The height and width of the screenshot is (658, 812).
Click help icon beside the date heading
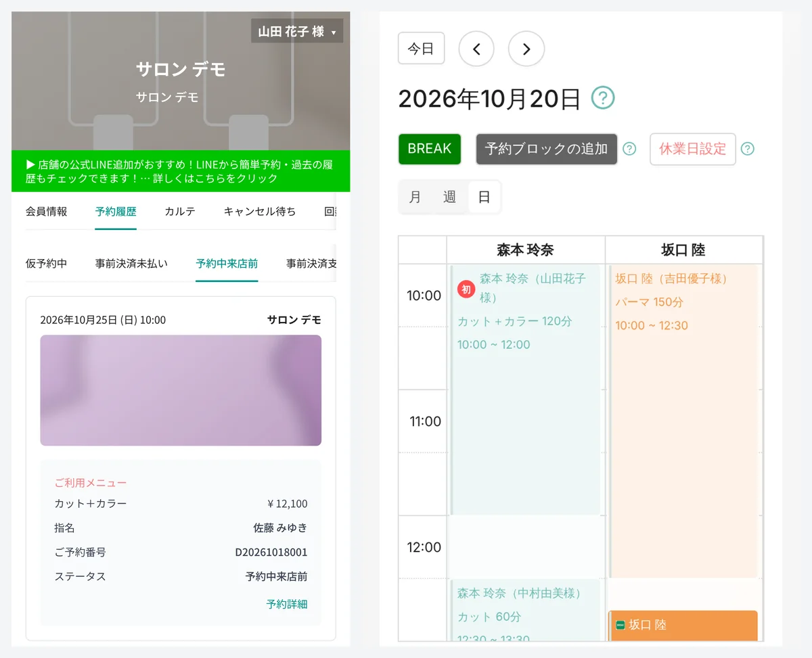point(603,98)
